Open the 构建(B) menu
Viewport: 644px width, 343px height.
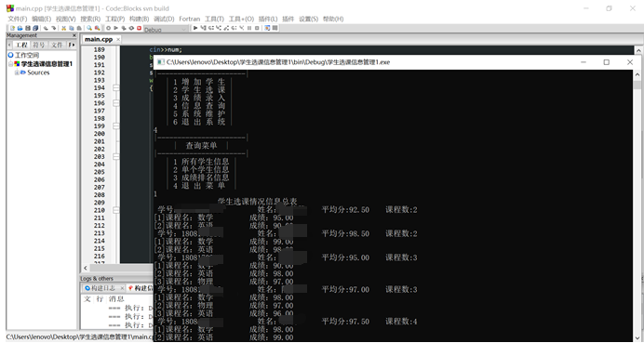[x=139, y=19]
